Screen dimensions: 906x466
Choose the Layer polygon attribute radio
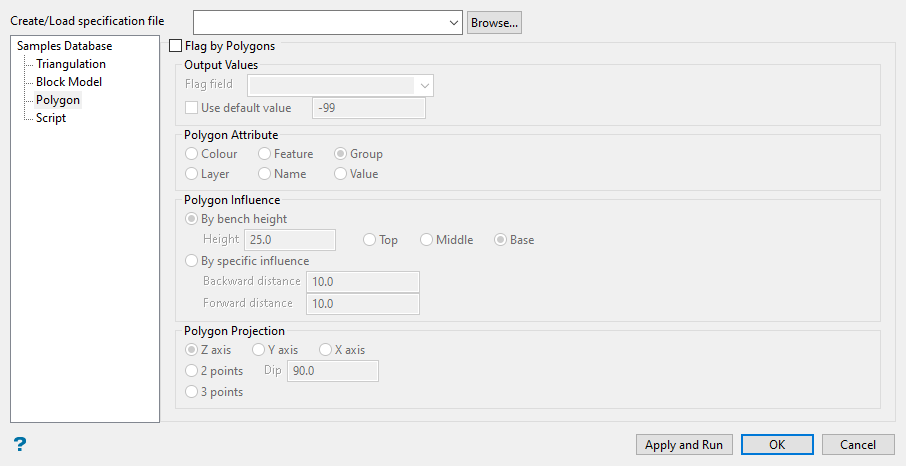pyautogui.click(x=192, y=174)
